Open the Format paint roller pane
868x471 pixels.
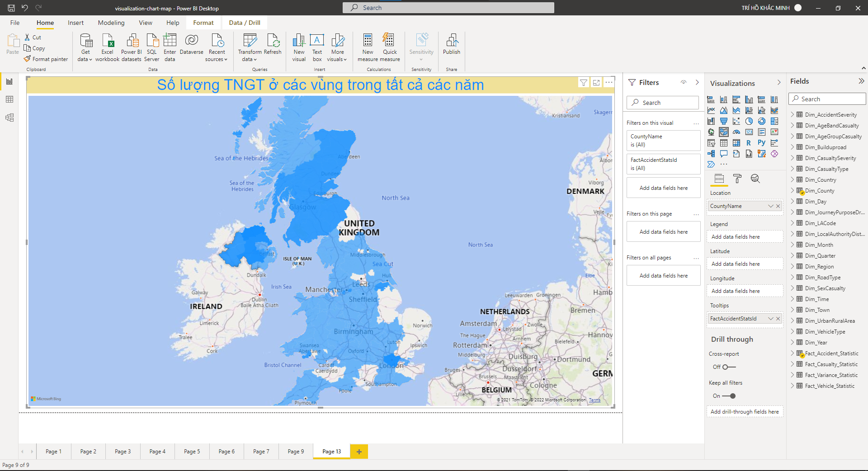pos(737,179)
